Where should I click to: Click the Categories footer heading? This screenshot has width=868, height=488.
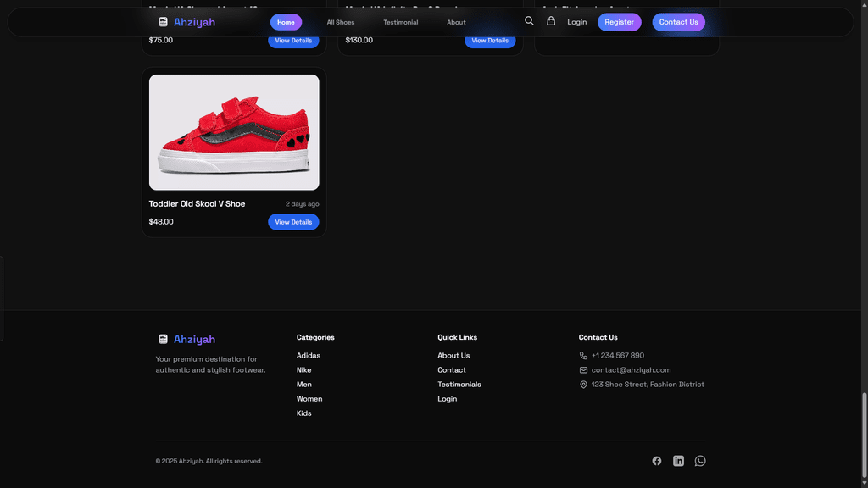[315, 337]
